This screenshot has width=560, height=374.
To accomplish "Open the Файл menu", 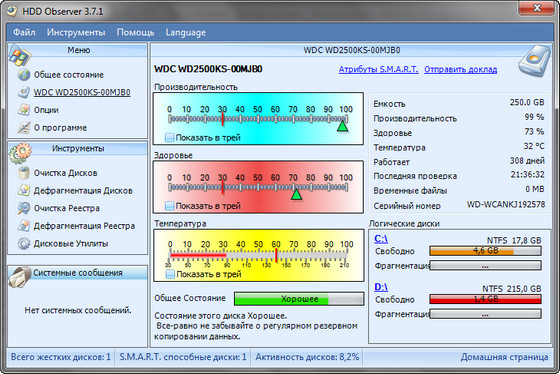I will (24, 32).
